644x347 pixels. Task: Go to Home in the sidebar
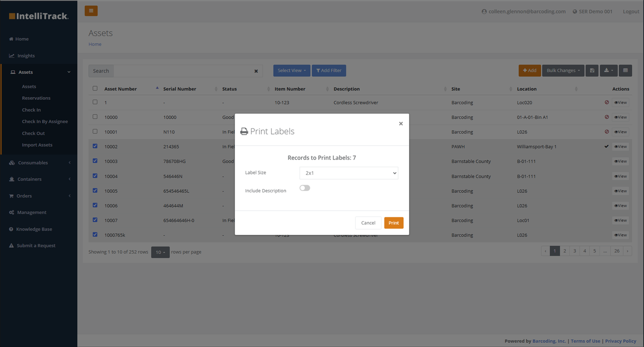click(19, 39)
